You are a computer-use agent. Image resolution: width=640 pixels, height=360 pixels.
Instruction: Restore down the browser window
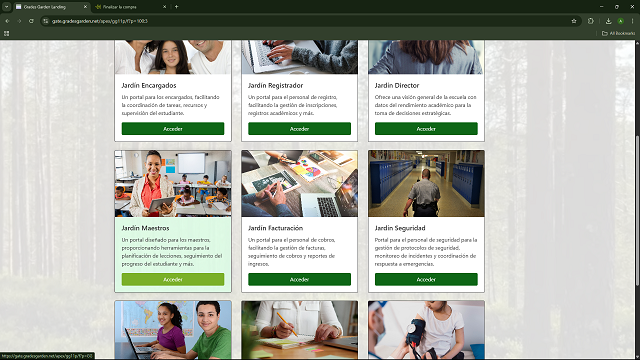617,7
